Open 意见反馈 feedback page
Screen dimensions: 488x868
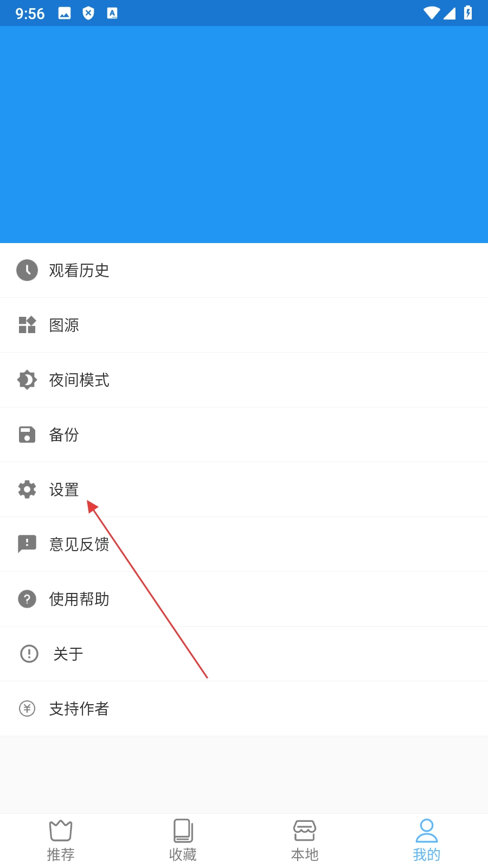[x=244, y=544]
